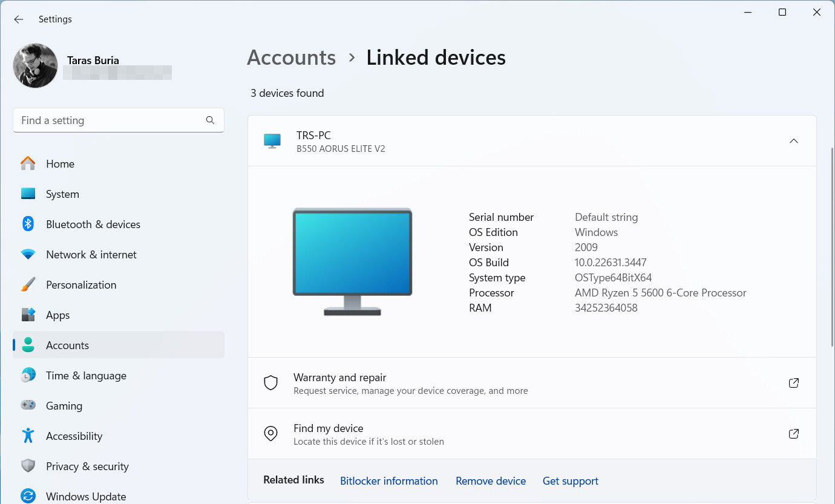Click the small monitor icon beside TRS-PC
Screen dimensions: 835x504
tap(272, 141)
